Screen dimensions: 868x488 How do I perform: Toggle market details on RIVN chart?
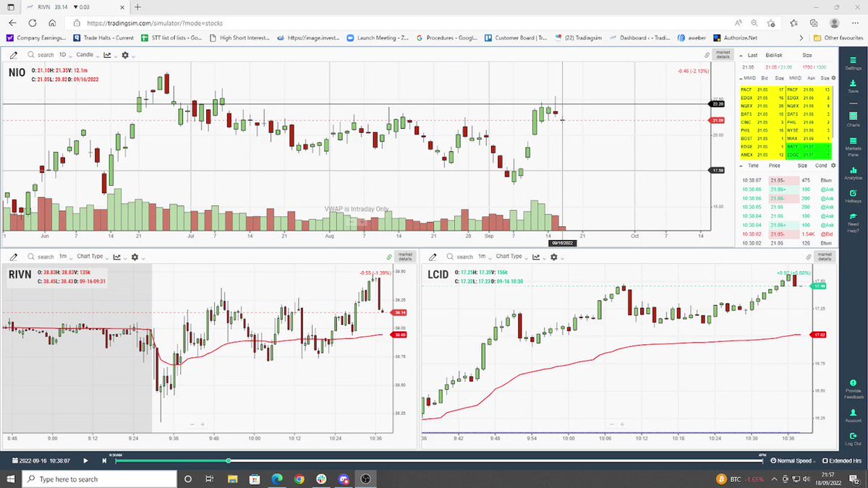(407, 257)
